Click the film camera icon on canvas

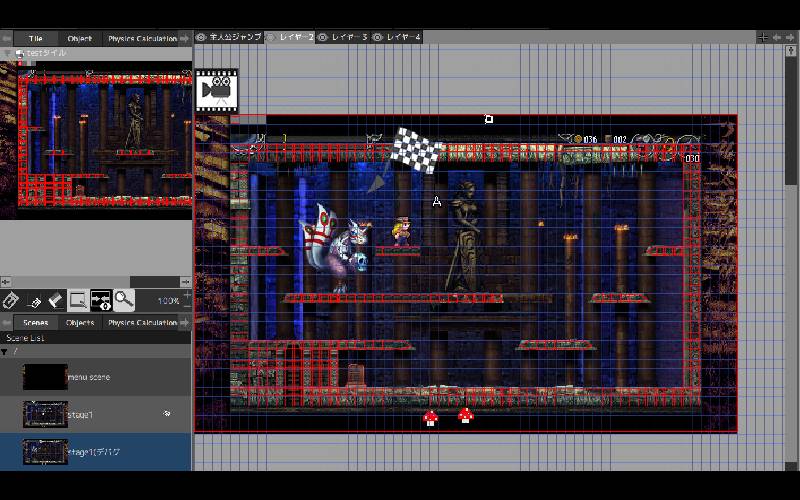point(216,90)
